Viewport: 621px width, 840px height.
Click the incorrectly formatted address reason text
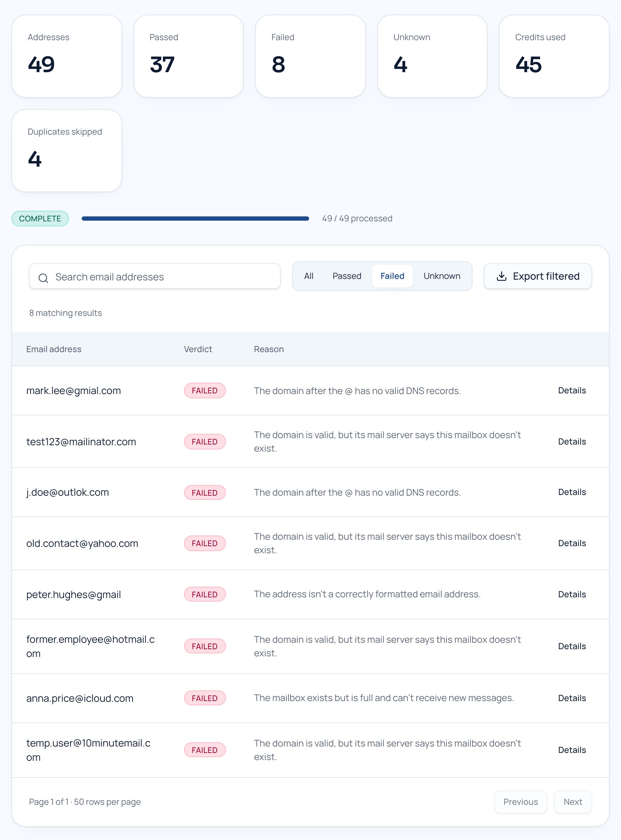367,594
